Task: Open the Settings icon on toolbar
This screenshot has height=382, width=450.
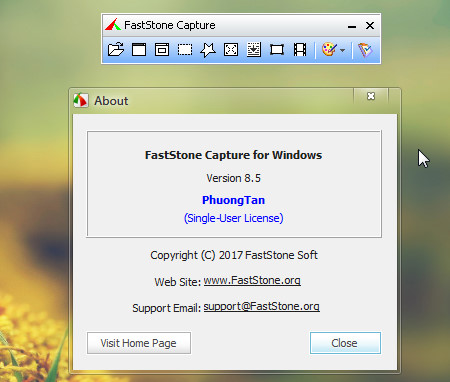Action: coord(365,50)
